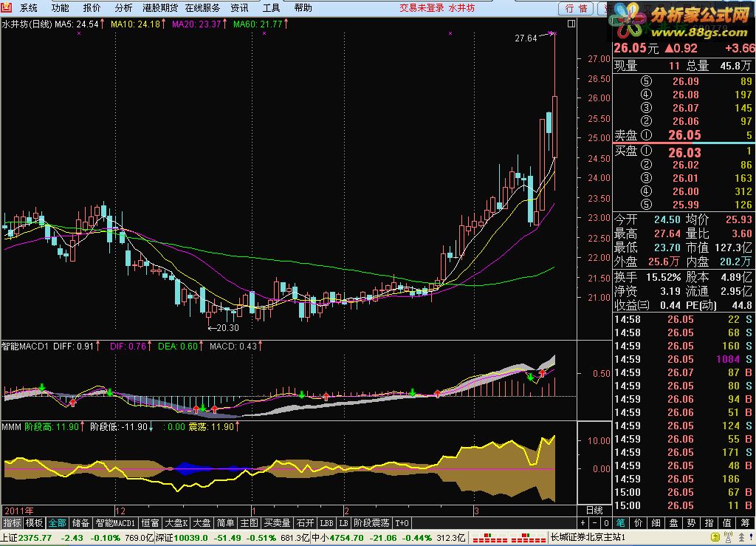This screenshot has width=756, height=546.
Task: Click the 智能MACD1 indicator pane label
Action: point(25,347)
